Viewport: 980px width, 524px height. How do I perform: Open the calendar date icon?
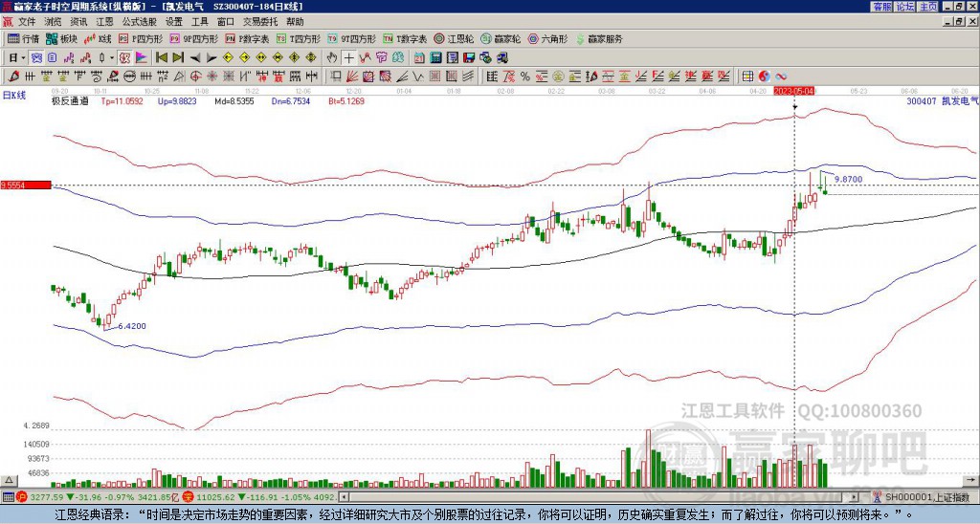click(x=419, y=58)
